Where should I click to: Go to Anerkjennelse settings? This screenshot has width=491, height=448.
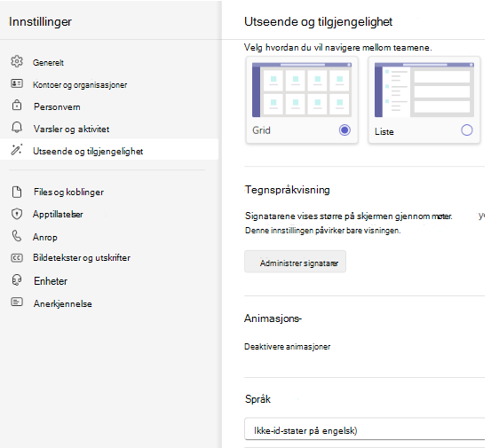pyautogui.click(x=63, y=303)
